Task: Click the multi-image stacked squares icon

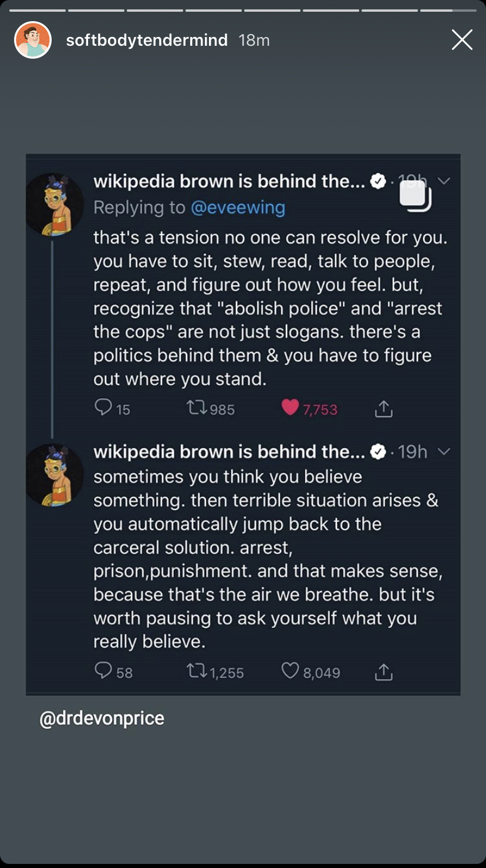Action: coord(416,195)
